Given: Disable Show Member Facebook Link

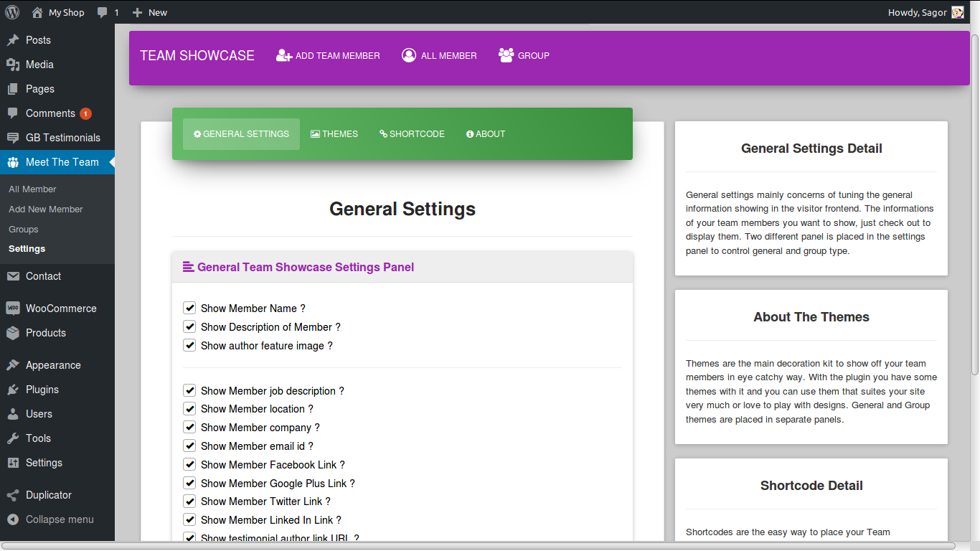Looking at the screenshot, I should [x=189, y=464].
